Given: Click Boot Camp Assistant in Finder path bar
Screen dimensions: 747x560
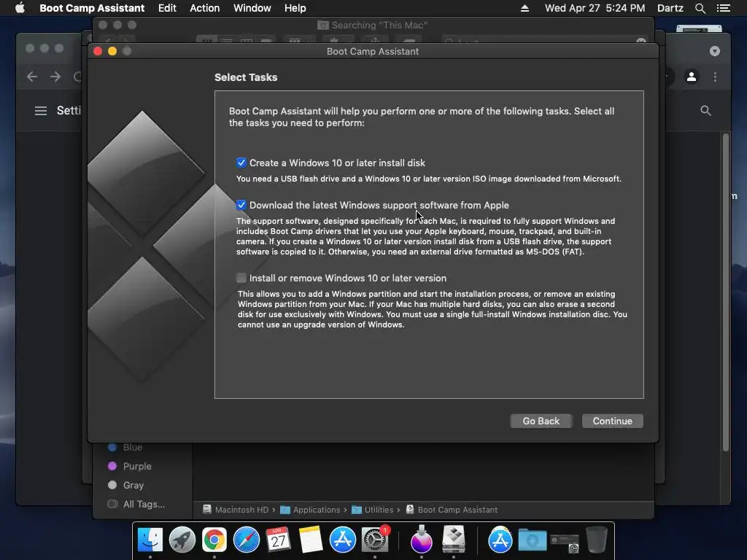Looking at the screenshot, I should 452,510.
